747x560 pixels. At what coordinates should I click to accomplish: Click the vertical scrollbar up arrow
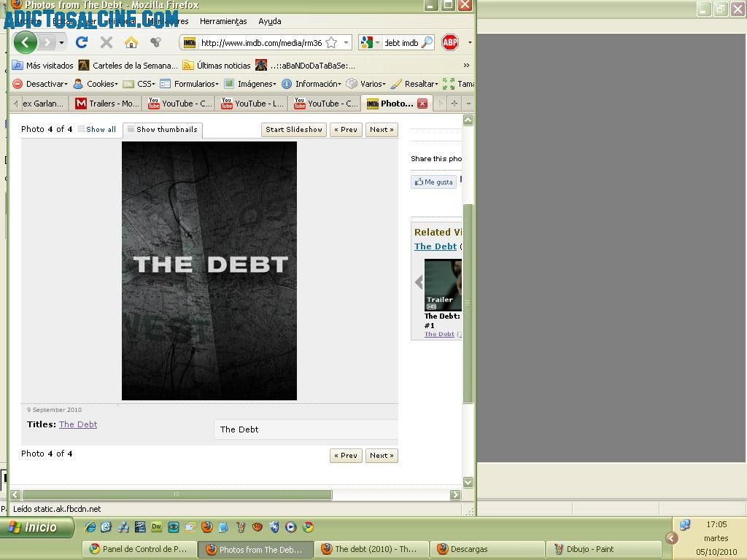tap(468, 120)
